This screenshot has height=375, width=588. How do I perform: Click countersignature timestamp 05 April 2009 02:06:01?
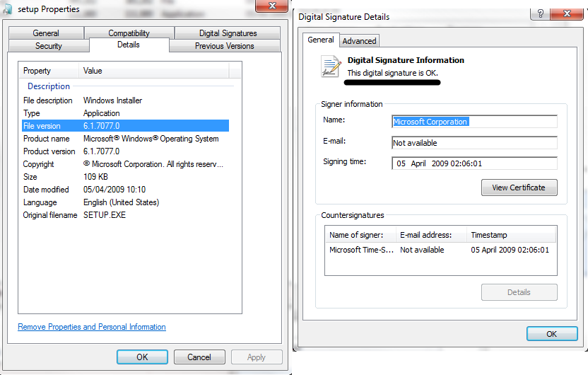(510, 250)
